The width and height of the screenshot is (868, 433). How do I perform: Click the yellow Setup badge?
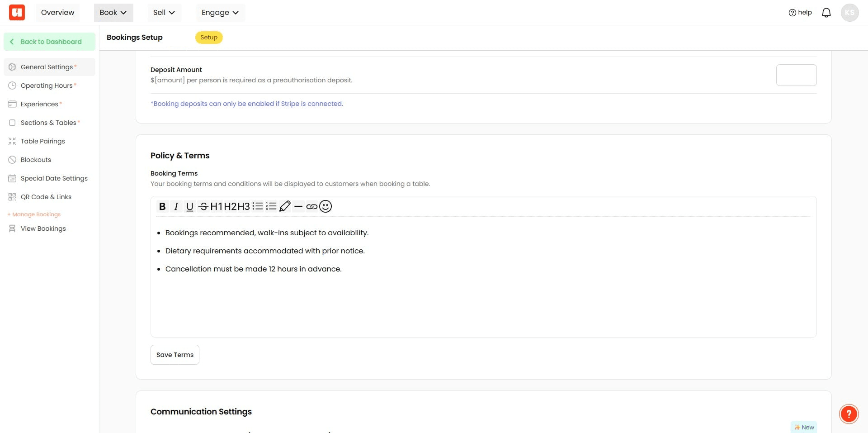209,38
